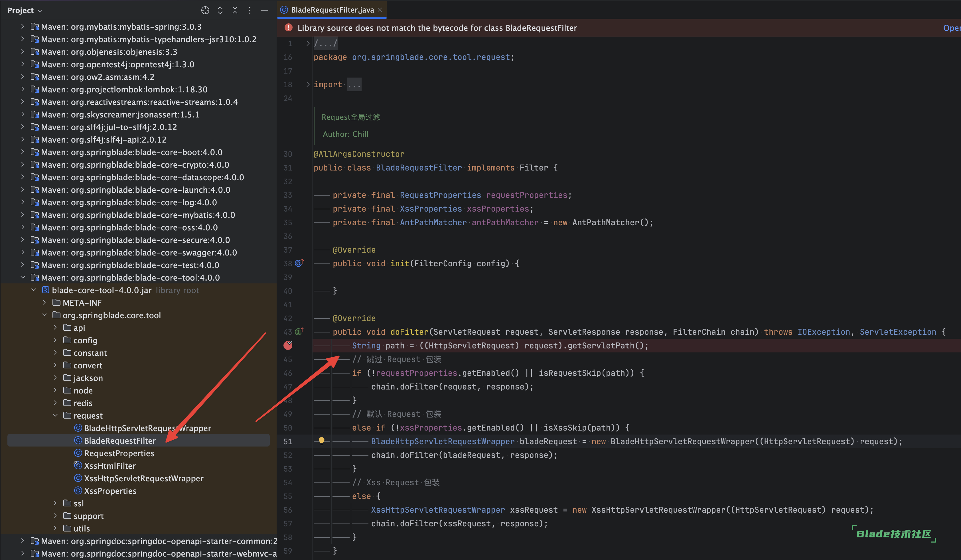This screenshot has height=560, width=961.
Task: Select Maven blade-core-mybatis:4.0.0 row
Action: [138, 215]
